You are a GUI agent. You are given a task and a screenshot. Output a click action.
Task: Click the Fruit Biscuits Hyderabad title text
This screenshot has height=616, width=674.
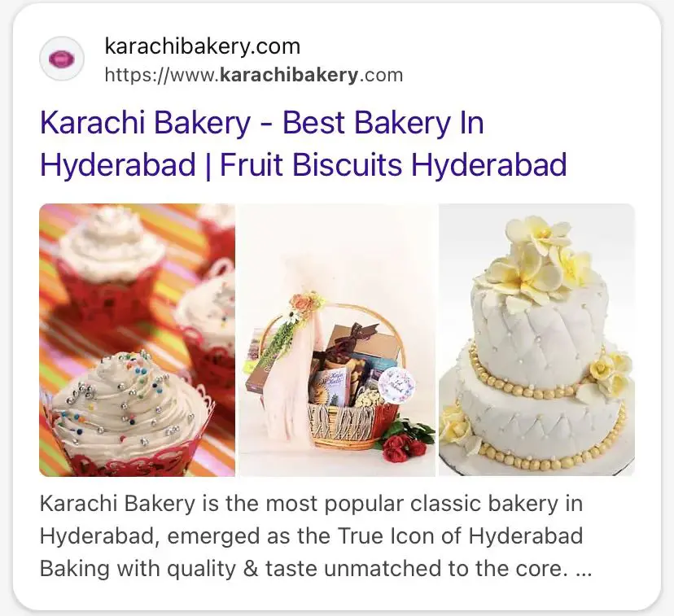(x=393, y=164)
